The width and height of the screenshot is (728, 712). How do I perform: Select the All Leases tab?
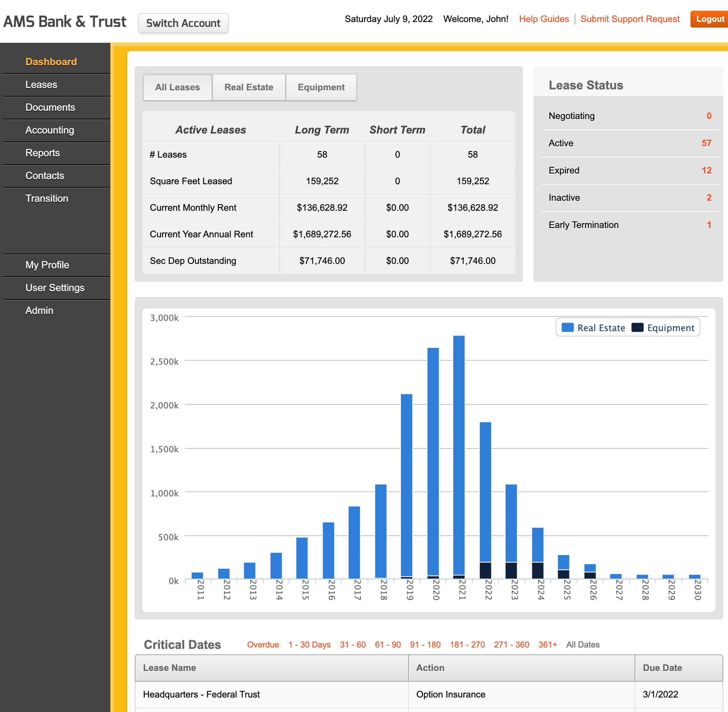click(x=177, y=87)
